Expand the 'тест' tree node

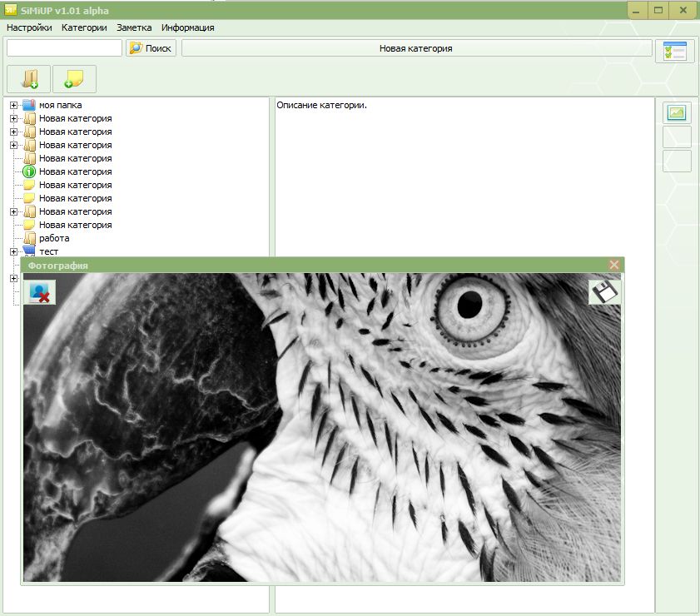[13, 251]
